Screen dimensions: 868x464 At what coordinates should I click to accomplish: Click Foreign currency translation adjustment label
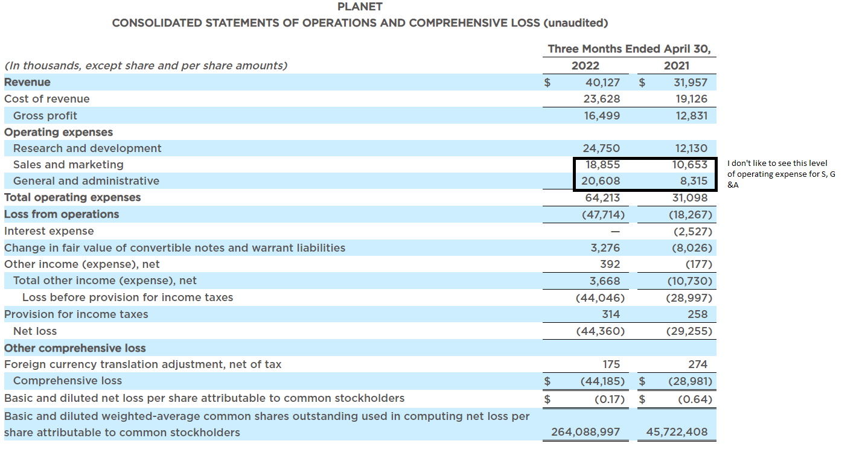coord(142,364)
